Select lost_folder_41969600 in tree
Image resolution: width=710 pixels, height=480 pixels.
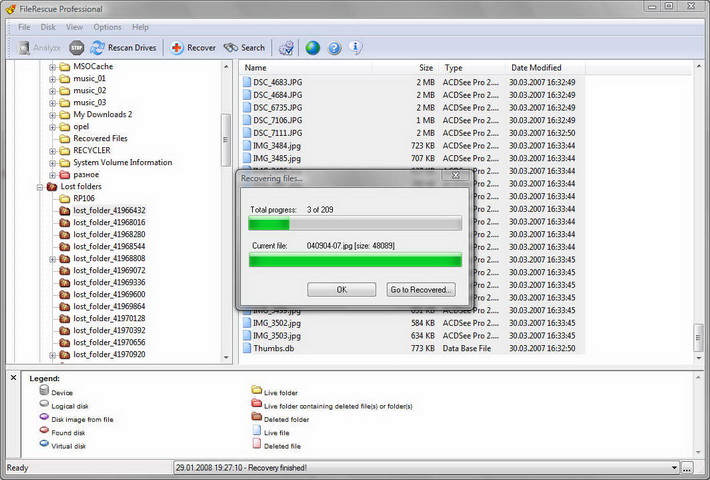click(x=109, y=294)
